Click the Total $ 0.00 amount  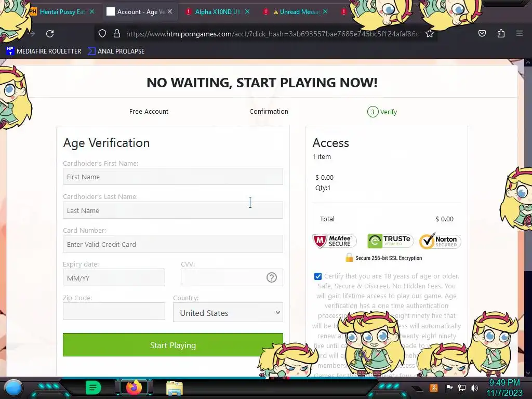[445, 219]
